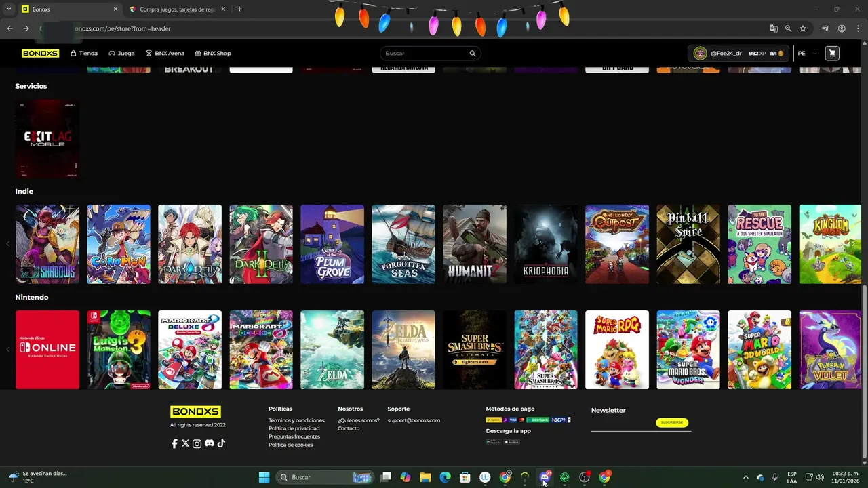Open the Pinball Spire game thumbnail

[x=688, y=244]
